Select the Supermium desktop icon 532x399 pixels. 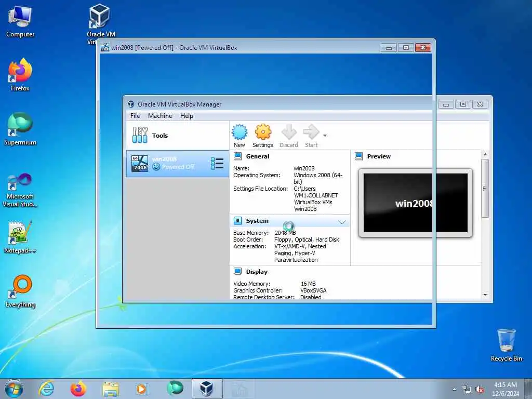[20, 129]
